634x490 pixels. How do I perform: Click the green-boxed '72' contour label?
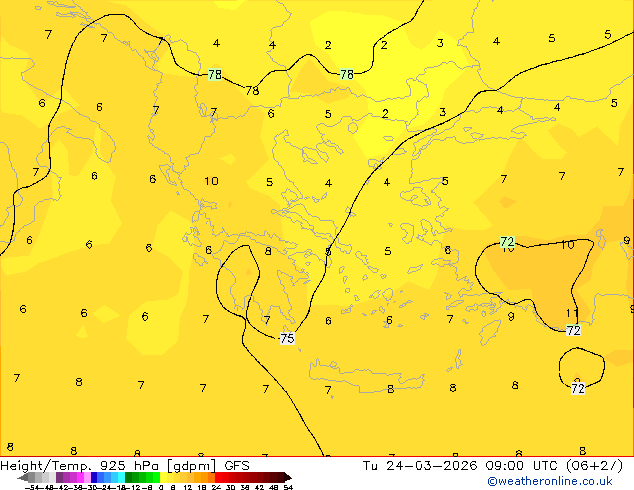coord(507,242)
